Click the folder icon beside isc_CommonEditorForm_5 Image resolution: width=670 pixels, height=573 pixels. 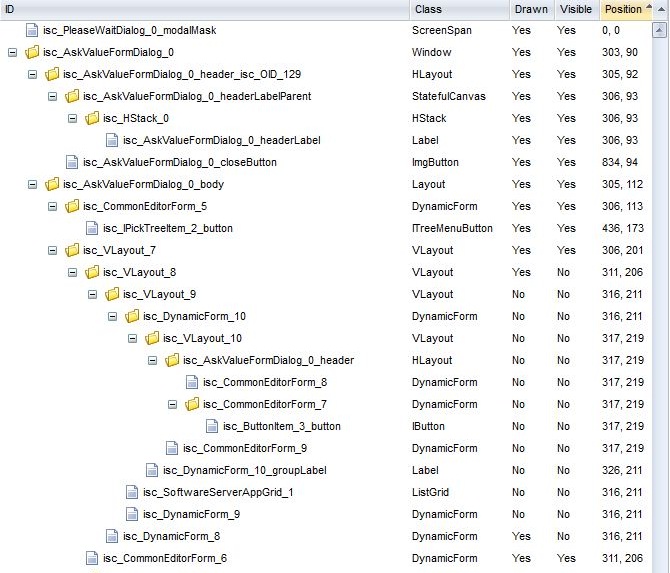[72, 206]
